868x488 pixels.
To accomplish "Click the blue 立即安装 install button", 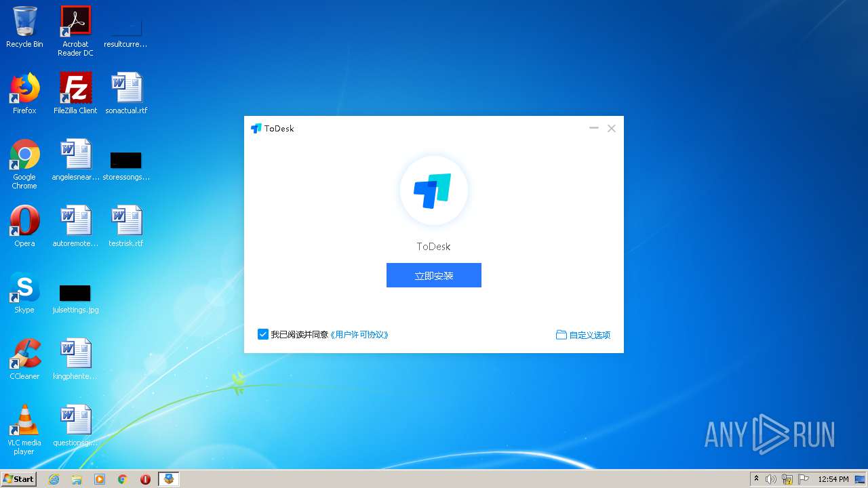I will (x=434, y=275).
